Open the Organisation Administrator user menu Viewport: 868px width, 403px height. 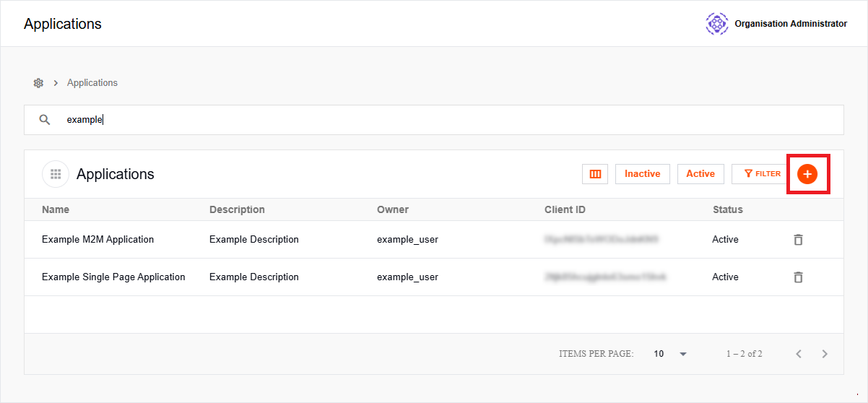pyautogui.click(x=776, y=24)
